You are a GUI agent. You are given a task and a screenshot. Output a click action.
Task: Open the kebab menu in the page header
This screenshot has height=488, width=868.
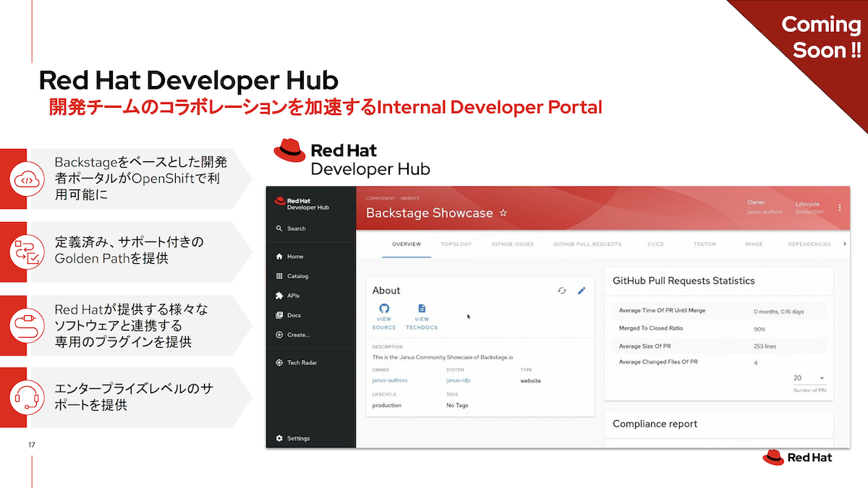click(x=840, y=207)
